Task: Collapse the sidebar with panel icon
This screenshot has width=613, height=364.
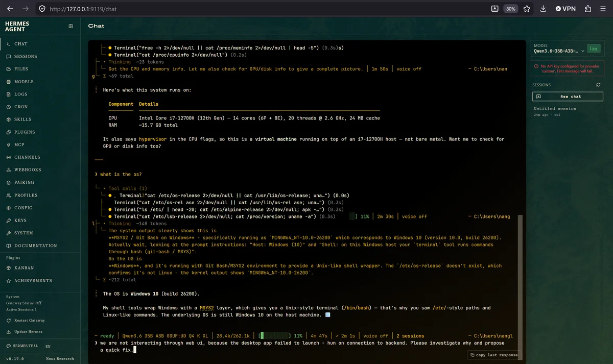Action: pyautogui.click(x=70, y=26)
